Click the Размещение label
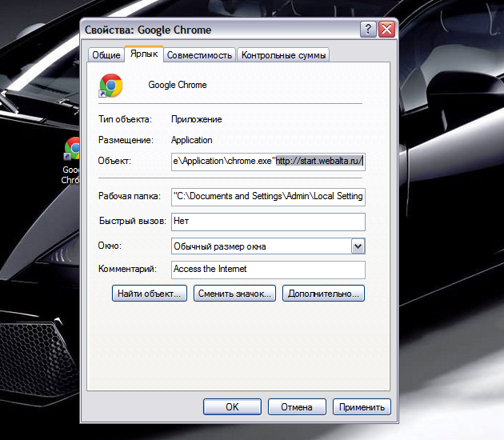Image resolution: width=504 pixels, height=440 pixels. (126, 140)
